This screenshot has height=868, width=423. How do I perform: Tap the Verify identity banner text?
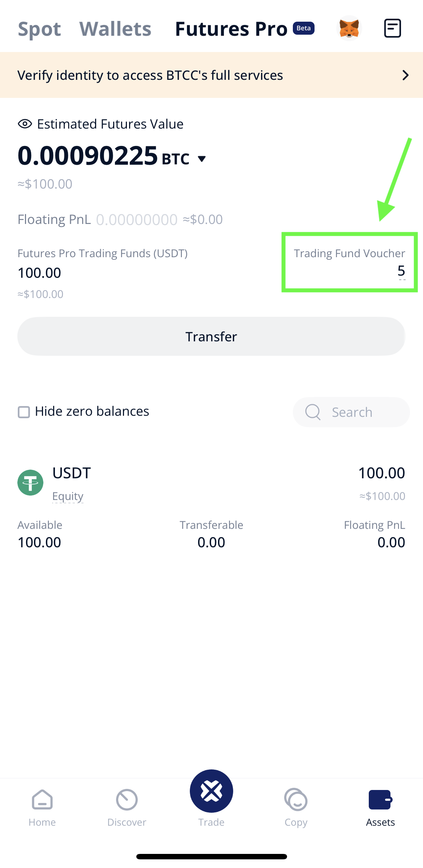pos(150,75)
